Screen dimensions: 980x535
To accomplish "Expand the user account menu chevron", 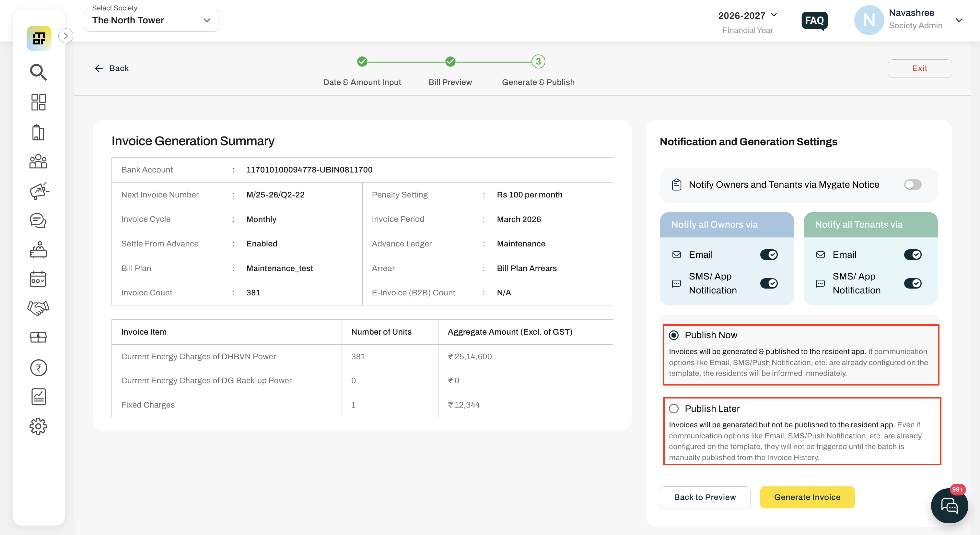I will point(959,20).
